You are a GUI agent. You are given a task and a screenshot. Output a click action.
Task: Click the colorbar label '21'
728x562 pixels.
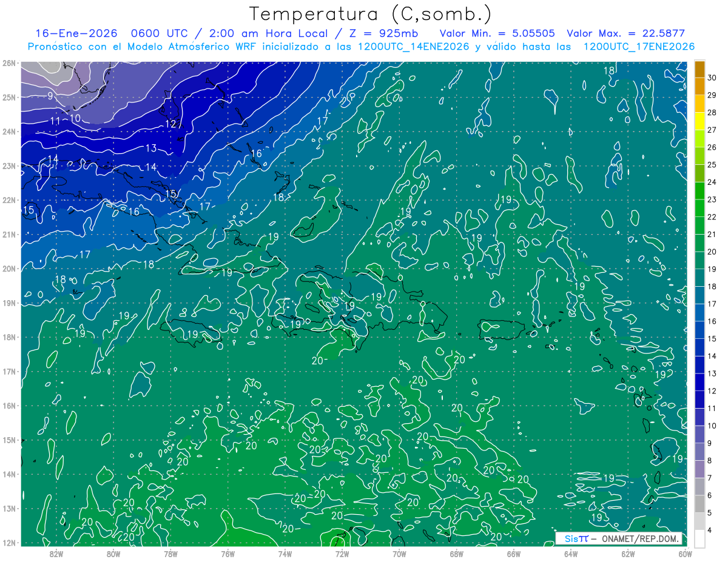click(x=712, y=234)
